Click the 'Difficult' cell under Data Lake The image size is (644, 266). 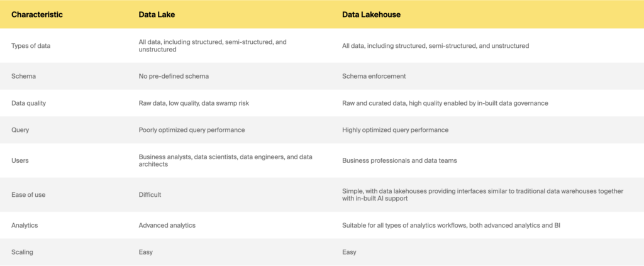150,194
